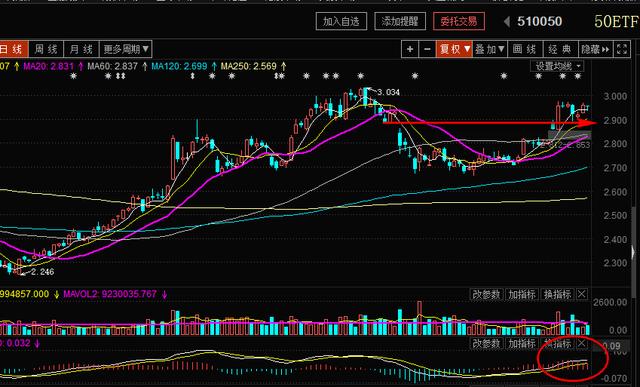Open 复权 adjustment dropdown
640x387 pixels.
click(454, 49)
